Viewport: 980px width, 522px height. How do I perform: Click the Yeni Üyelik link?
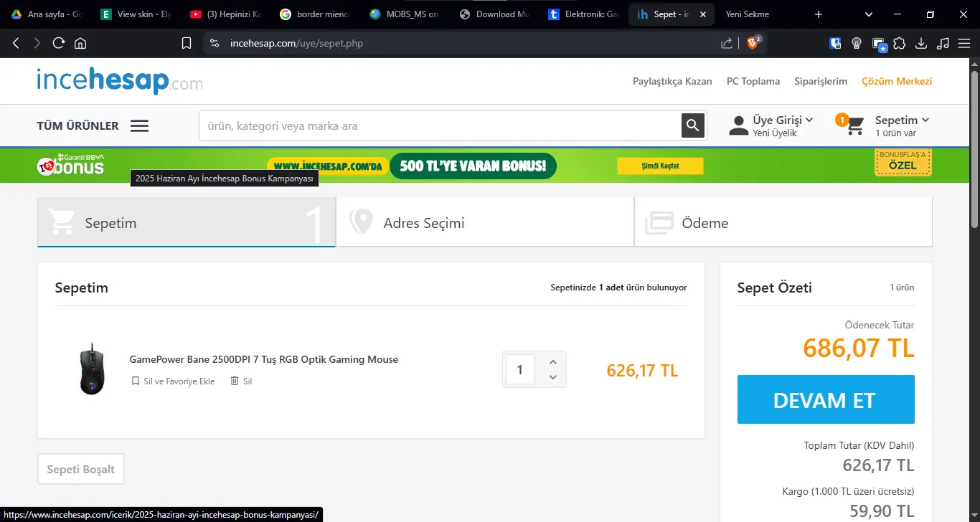pos(775,133)
